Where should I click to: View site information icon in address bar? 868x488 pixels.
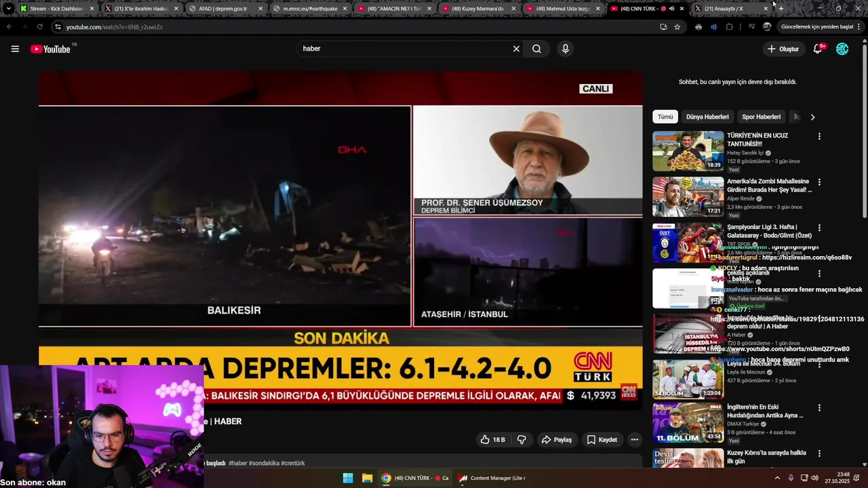click(x=58, y=27)
